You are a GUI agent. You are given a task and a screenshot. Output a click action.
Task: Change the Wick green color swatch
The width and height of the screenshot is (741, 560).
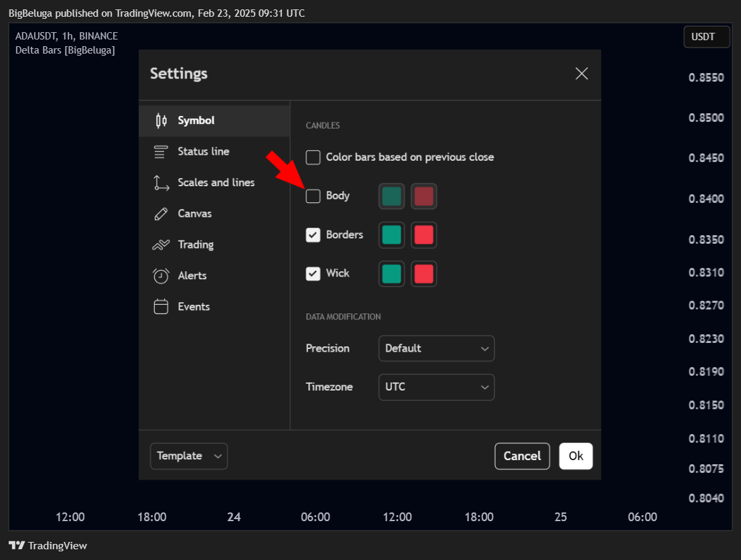tap(391, 273)
